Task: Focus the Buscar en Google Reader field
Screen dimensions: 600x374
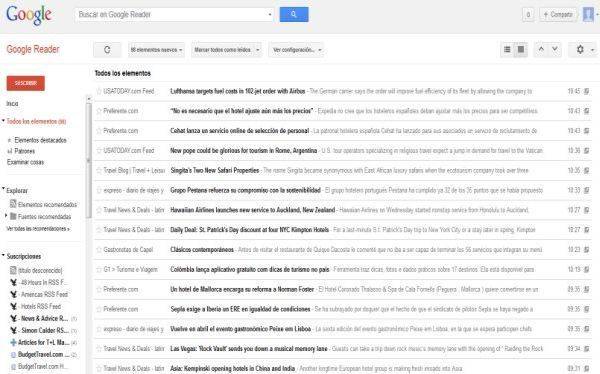Action: (x=171, y=15)
